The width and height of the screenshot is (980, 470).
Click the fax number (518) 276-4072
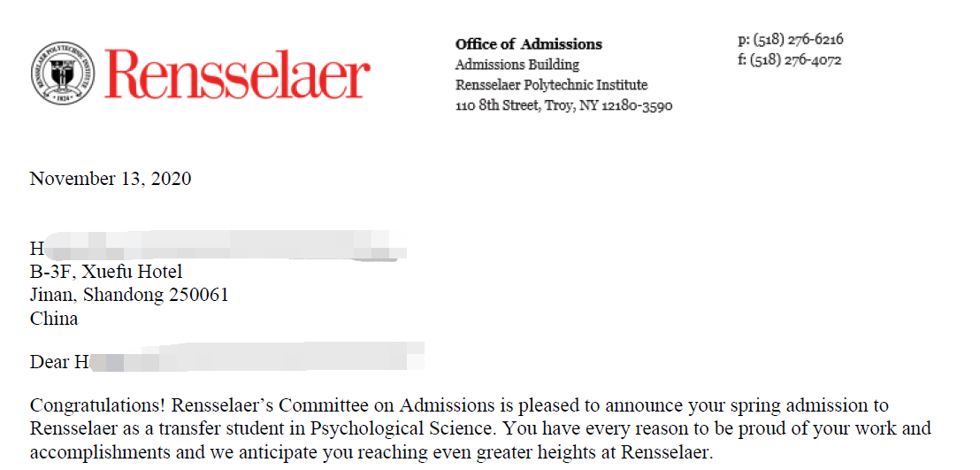789,60
